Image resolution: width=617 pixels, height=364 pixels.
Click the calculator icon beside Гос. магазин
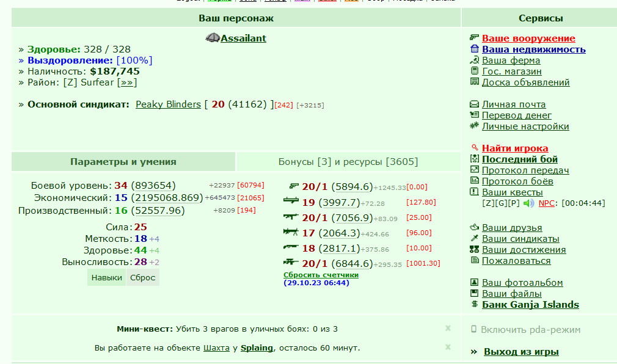click(x=475, y=71)
